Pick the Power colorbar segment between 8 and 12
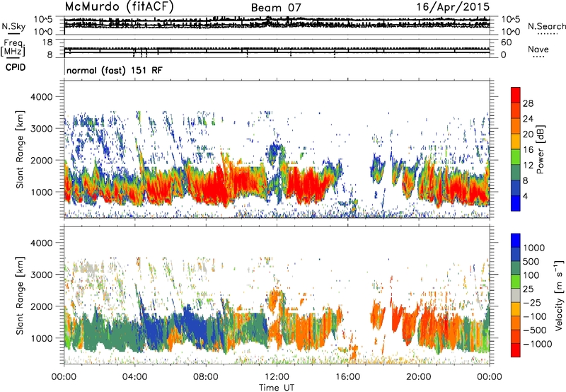This screenshot has height=392, width=566. click(x=516, y=172)
